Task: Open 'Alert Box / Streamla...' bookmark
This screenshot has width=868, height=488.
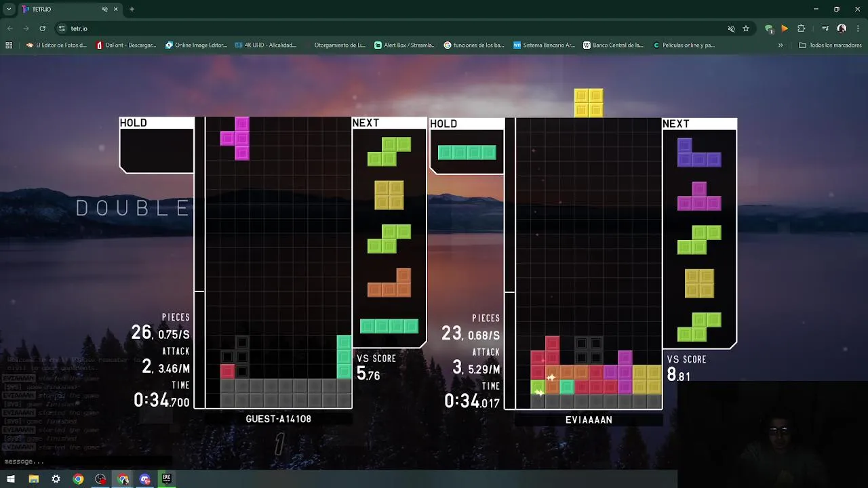Action: 405,45
